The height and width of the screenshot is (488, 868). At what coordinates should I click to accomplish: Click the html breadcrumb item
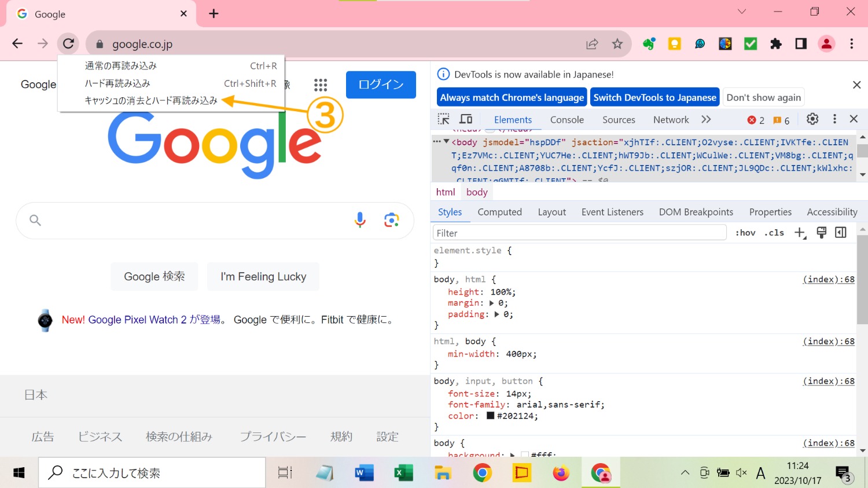(446, 192)
